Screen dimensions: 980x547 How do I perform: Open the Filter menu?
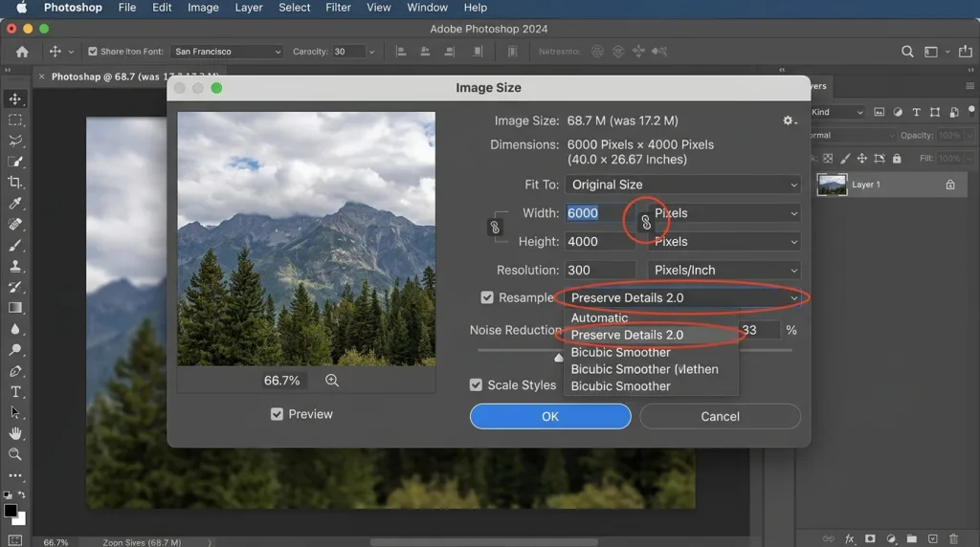338,8
